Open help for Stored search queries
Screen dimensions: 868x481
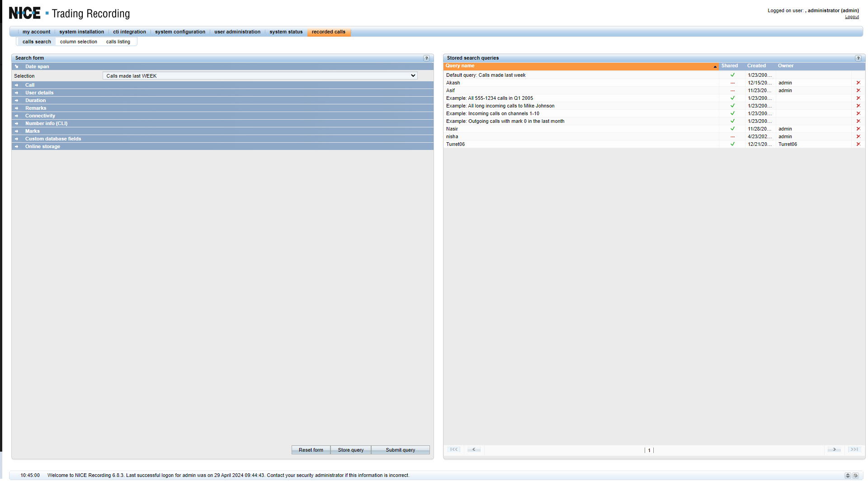coord(858,58)
